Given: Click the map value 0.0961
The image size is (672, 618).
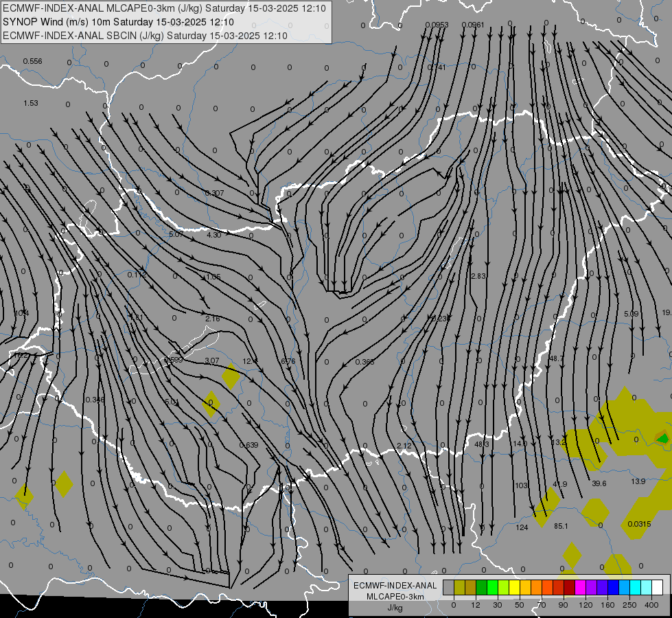Looking at the screenshot, I should (473, 25).
